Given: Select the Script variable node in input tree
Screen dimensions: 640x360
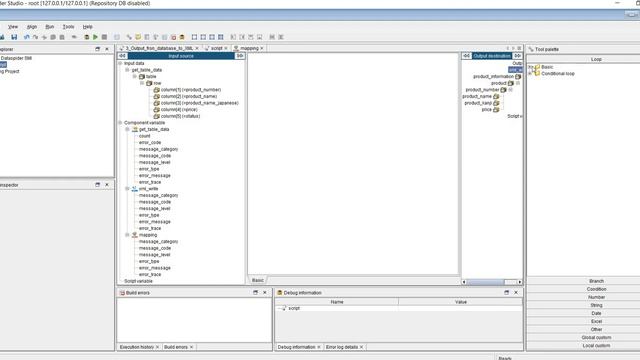Looking at the screenshot, I should coord(138,281).
